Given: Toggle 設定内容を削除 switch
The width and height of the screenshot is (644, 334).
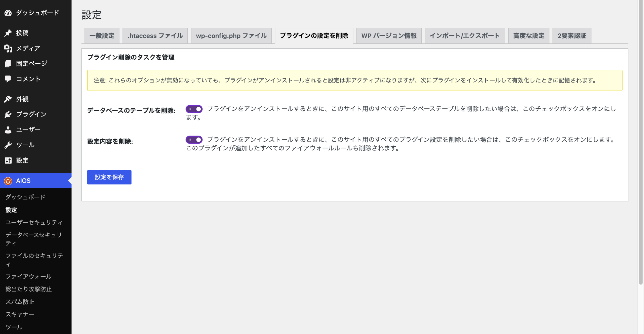Looking at the screenshot, I should (194, 140).
